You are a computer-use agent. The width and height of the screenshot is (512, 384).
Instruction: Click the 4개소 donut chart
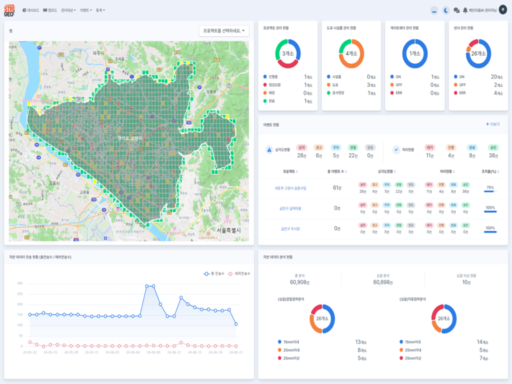[x=351, y=53]
